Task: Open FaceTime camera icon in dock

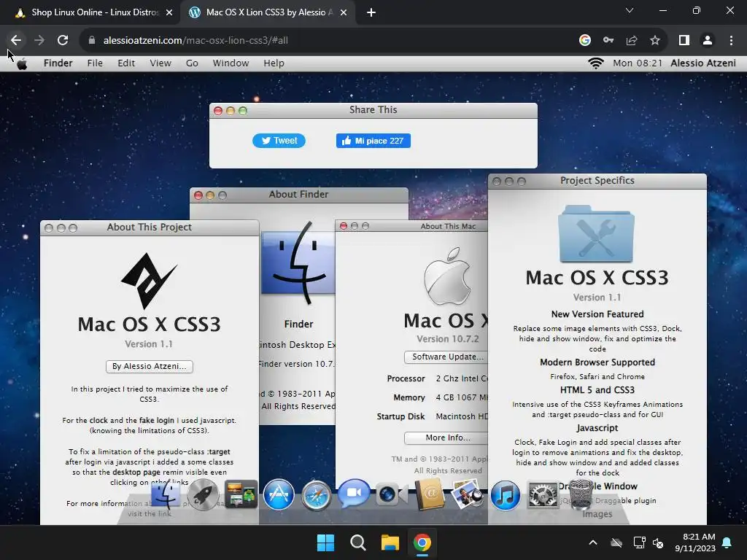Action: [x=392, y=495]
